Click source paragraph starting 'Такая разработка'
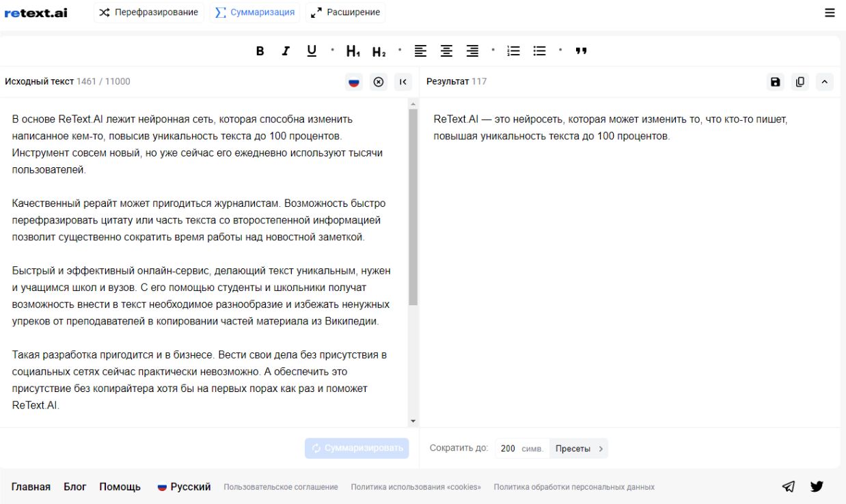Viewport: 846px width, 504px height. pos(200,380)
